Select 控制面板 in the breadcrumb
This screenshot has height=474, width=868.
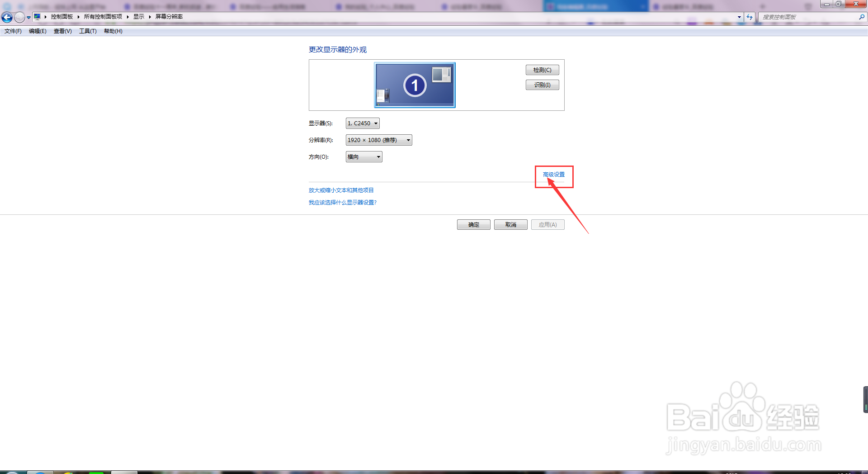point(62,17)
